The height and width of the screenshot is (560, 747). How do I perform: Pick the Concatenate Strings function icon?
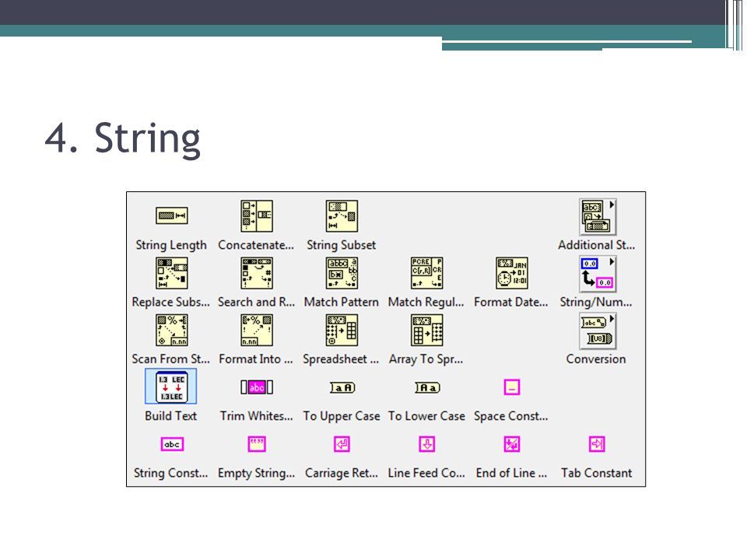256,215
